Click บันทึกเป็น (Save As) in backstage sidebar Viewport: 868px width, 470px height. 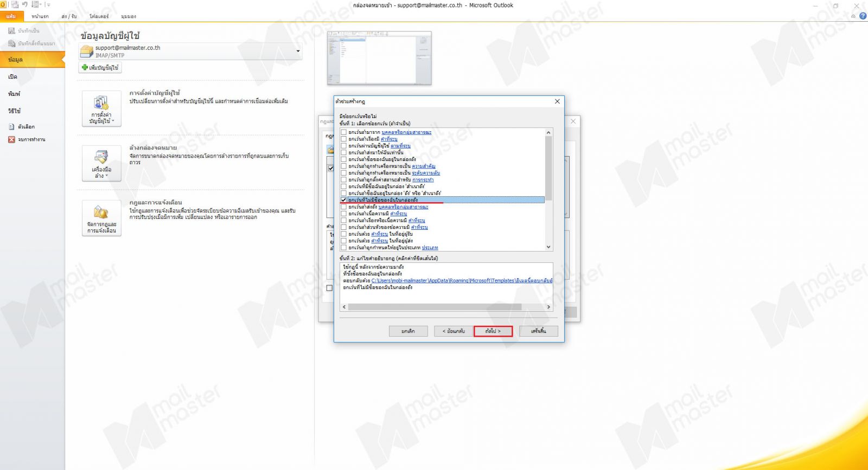coord(24,31)
